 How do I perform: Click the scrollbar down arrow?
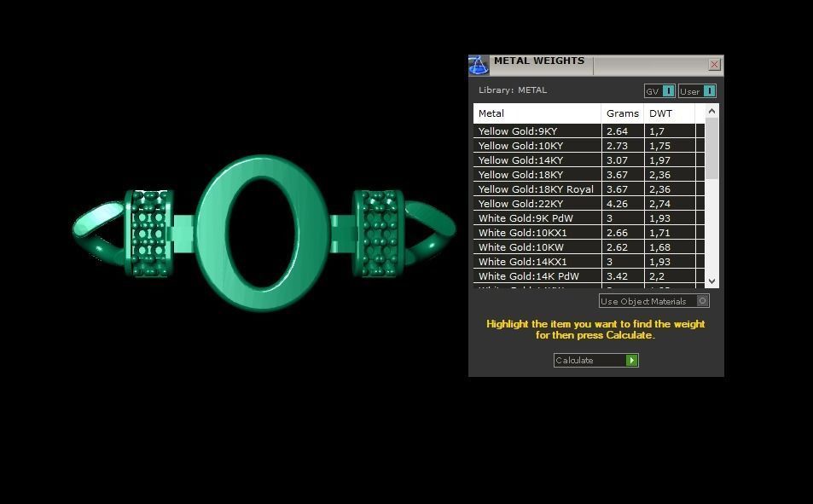click(711, 281)
